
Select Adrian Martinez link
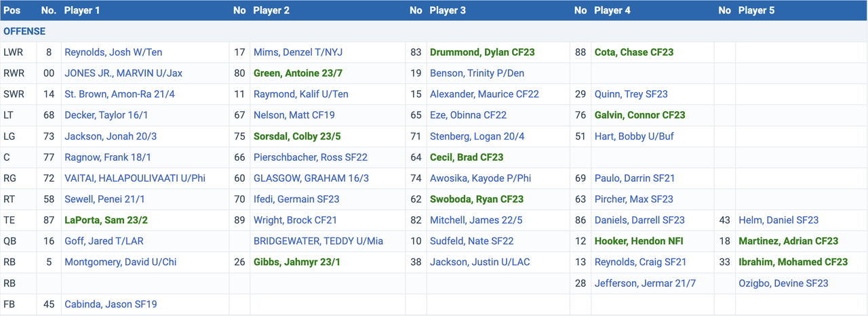point(788,241)
